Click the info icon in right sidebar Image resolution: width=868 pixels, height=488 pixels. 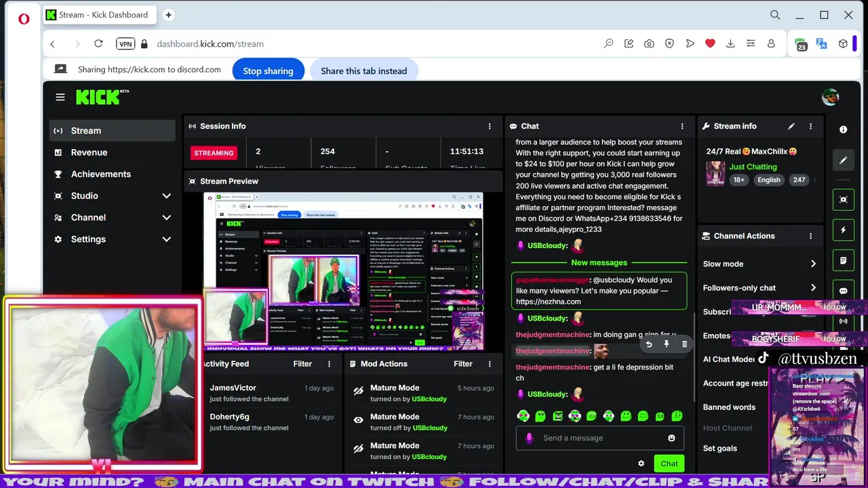(844, 129)
